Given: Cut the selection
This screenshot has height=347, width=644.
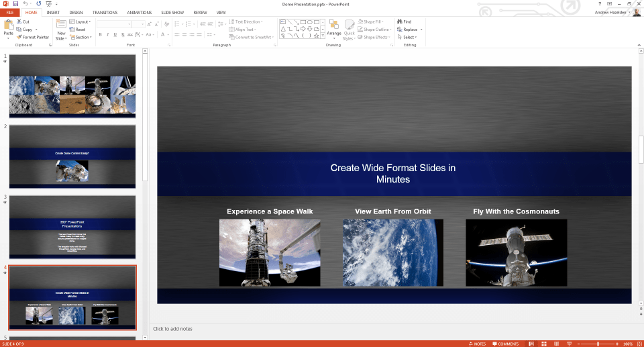Looking at the screenshot, I should pos(23,21).
